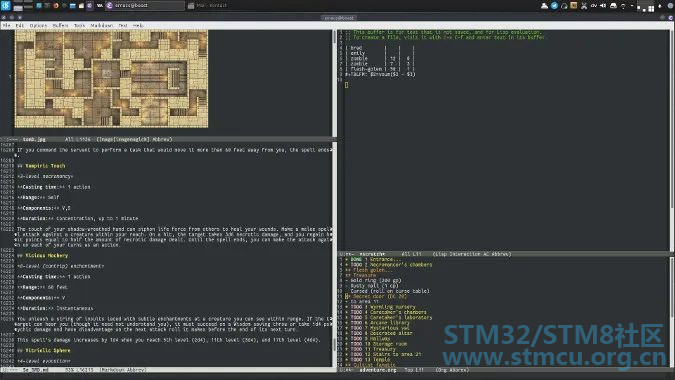Expand the Treasury heading star
The image size is (675, 380).
(x=347, y=349)
